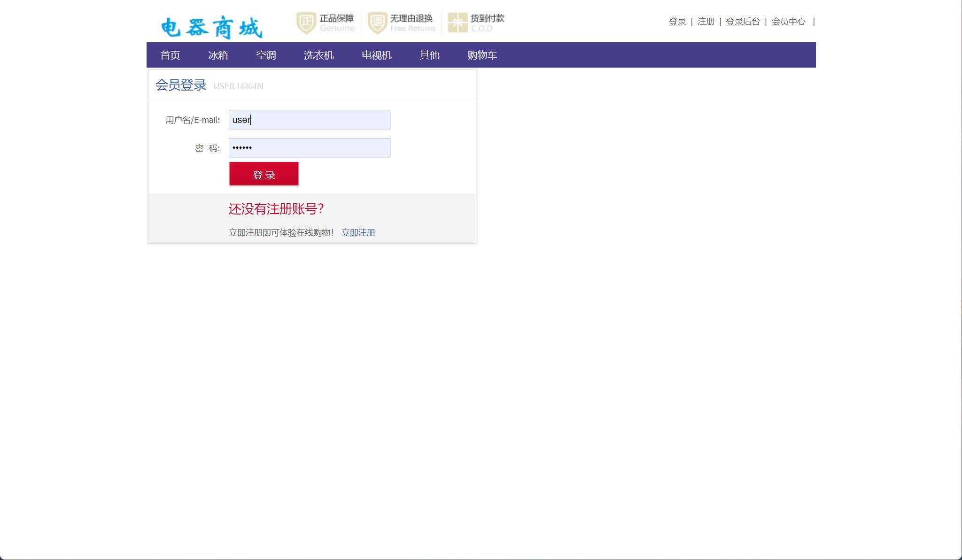Open the 空调 category menu
Image resolution: width=962 pixels, height=560 pixels.
(x=266, y=55)
